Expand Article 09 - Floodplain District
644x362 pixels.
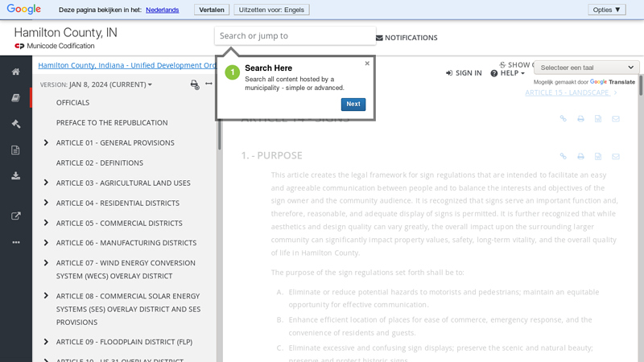point(46,342)
